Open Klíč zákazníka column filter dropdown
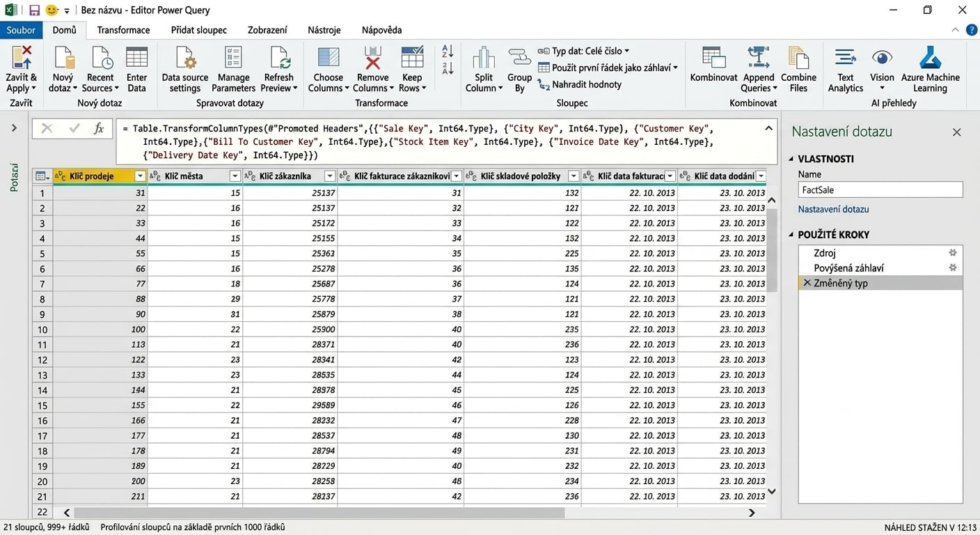Viewport: 980px width, 535px height. [330, 176]
